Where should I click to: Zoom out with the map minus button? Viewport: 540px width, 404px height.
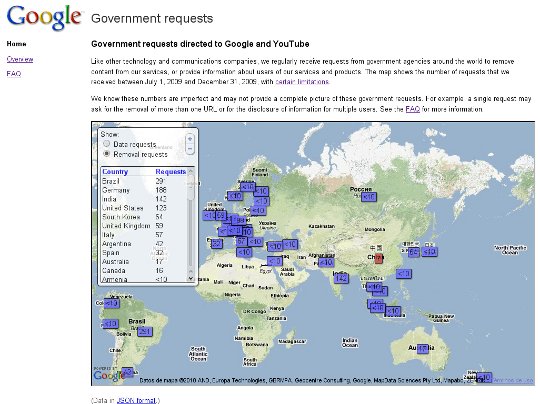190,149
